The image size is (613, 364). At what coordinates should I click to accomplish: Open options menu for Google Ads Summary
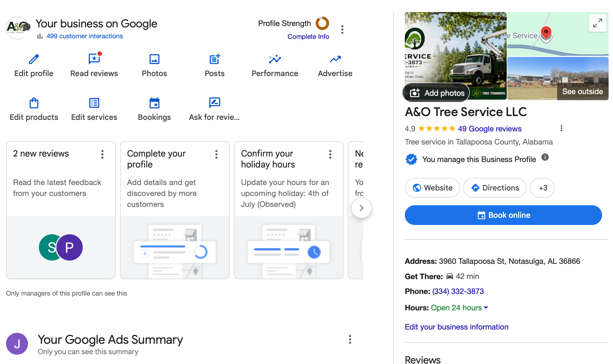point(350,339)
